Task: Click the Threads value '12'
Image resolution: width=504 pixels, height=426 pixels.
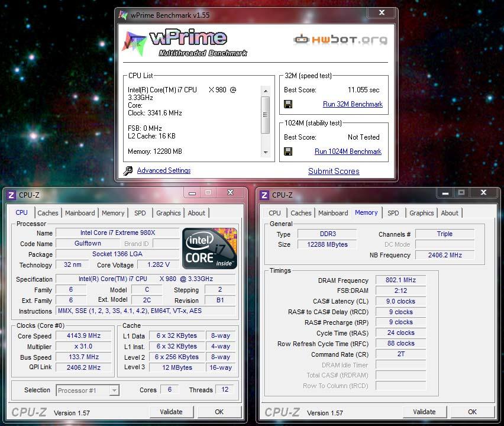Action: 225,389
